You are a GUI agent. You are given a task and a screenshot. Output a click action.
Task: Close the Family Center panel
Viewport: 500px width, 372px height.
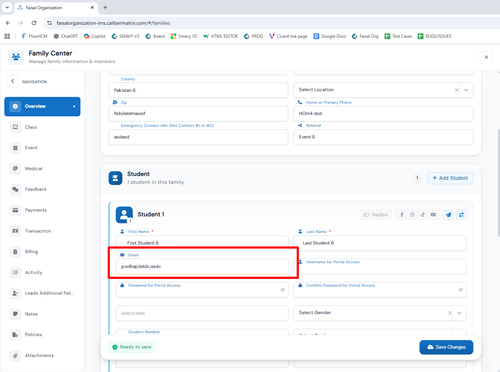(486, 57)
